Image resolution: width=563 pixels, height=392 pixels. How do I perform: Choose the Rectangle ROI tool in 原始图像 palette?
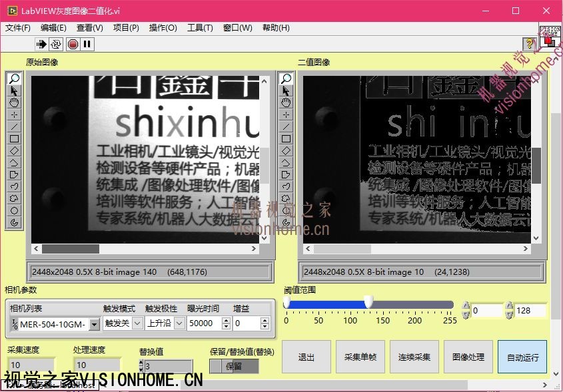(x=14, y=138)
